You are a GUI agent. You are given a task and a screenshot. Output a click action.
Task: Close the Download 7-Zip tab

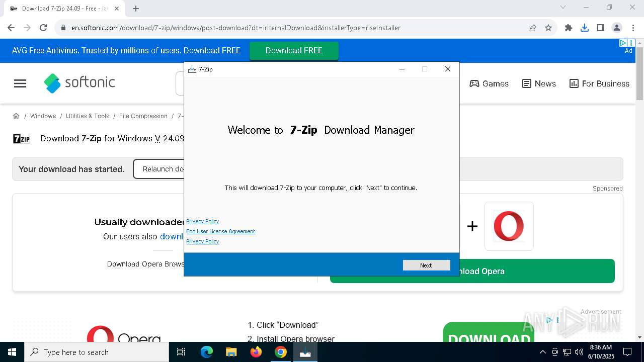(x=117, y=9)
